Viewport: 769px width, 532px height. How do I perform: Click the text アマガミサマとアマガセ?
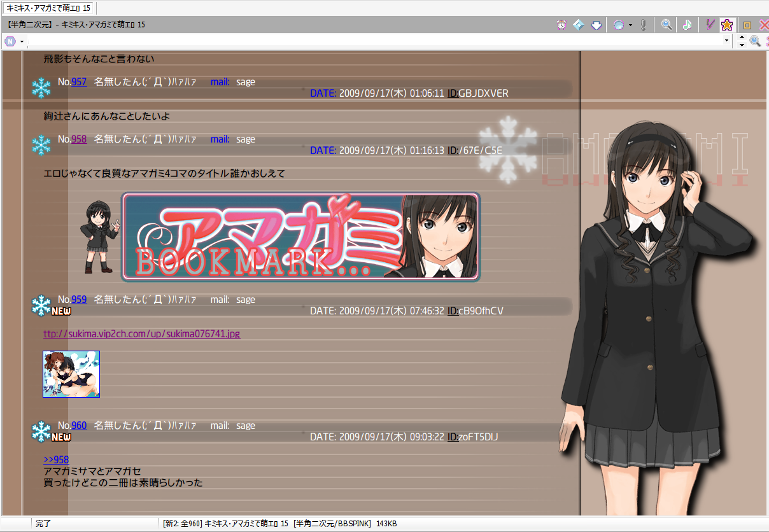tap(92, 471)
